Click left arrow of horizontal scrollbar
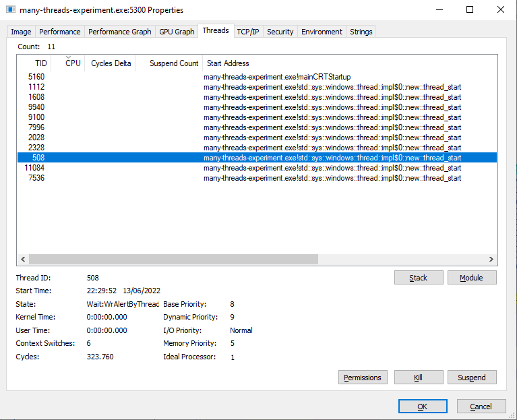Screen dimensions: 517x420 click(23, 260)
